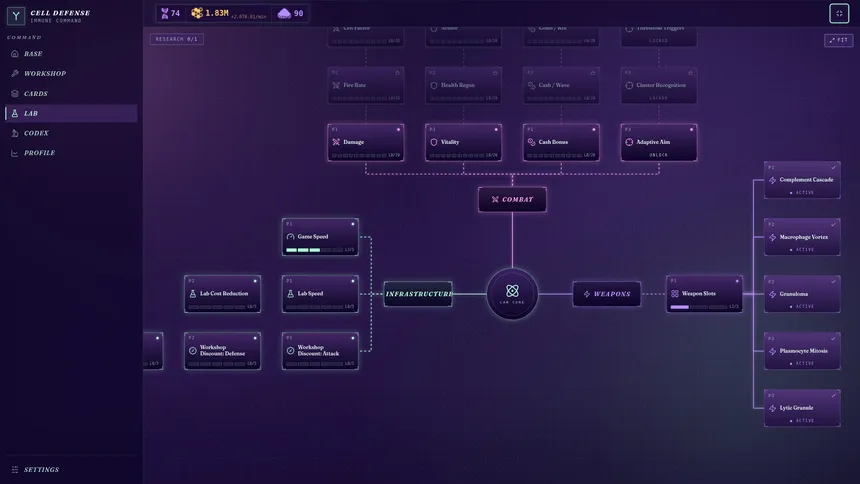Click the Workshop Discount: Defense icon
The image size is (860, 484).
point(193,351)
